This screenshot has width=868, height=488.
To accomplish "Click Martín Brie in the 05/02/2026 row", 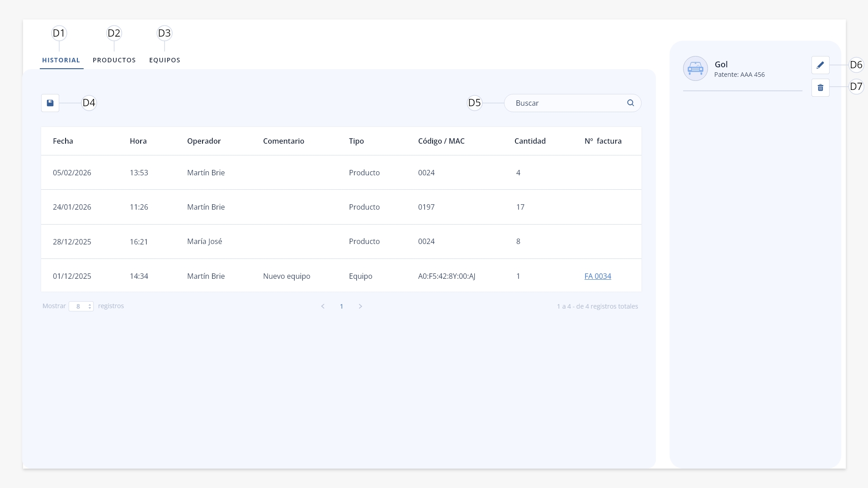I will [206, 173].
